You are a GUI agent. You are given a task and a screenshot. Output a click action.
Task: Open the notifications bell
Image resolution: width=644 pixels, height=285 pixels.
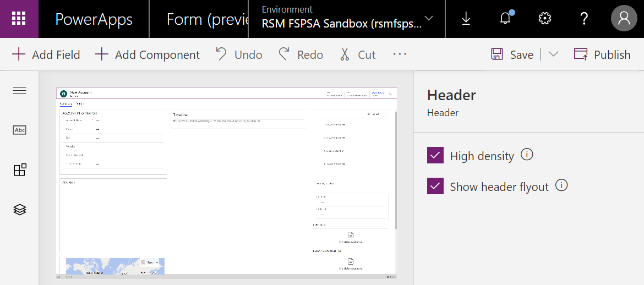click(x=505, y=19)
